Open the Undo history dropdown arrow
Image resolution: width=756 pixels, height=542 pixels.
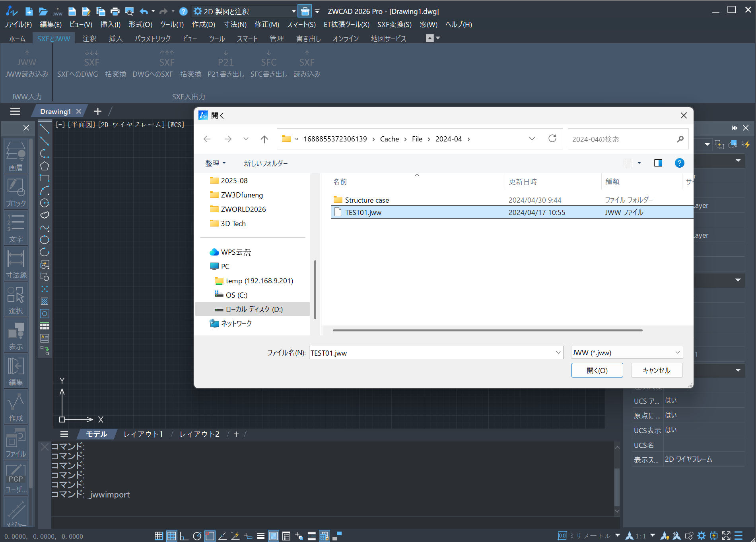pos(153,12)
